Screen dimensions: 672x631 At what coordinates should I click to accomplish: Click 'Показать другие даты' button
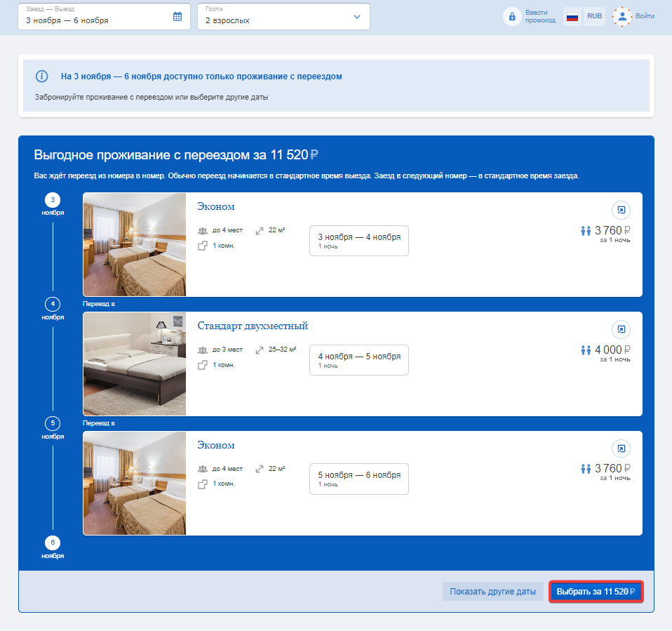click(x=493, y=592)
